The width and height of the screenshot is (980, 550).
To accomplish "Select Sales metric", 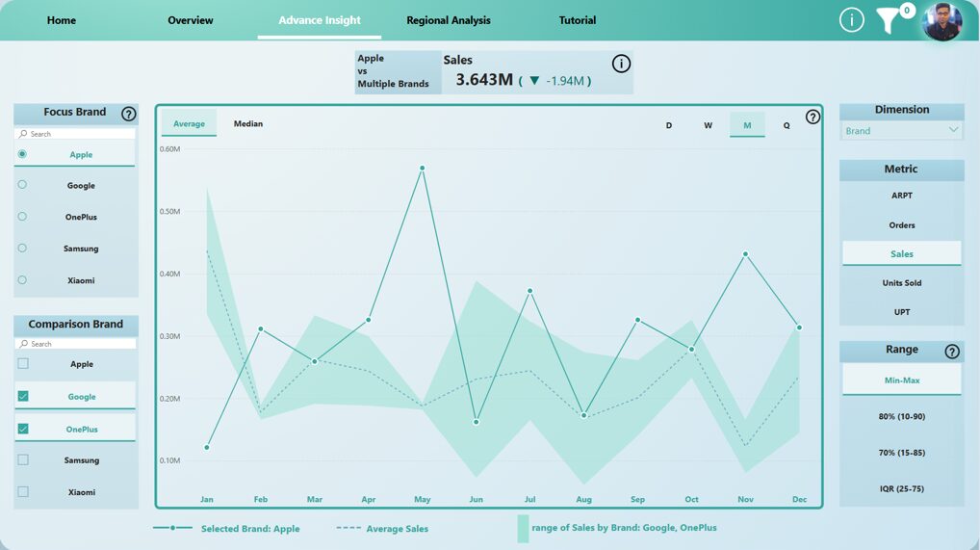I will (902, 253).
